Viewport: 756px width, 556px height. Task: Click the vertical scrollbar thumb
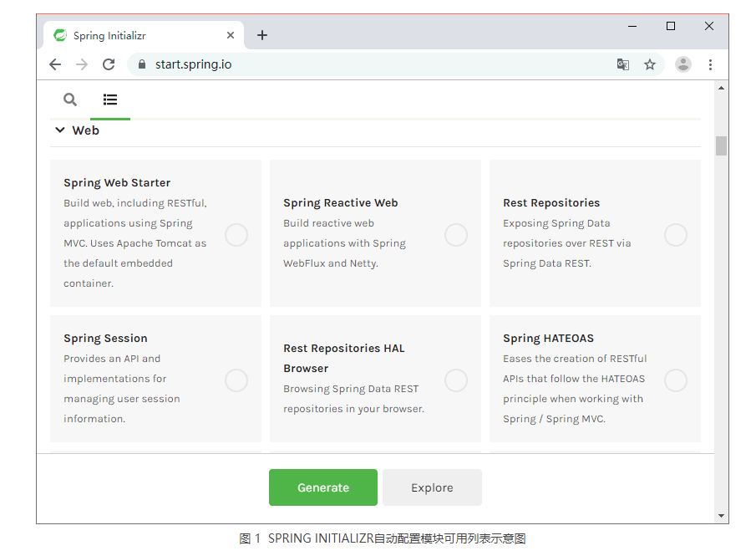(x=721, y=145)
